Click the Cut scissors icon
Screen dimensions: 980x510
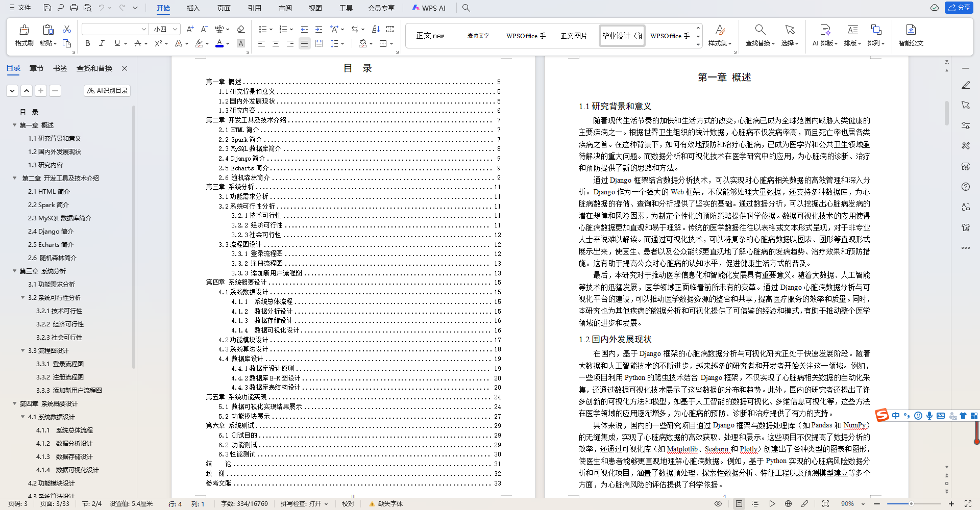click(x=67, y=30)
